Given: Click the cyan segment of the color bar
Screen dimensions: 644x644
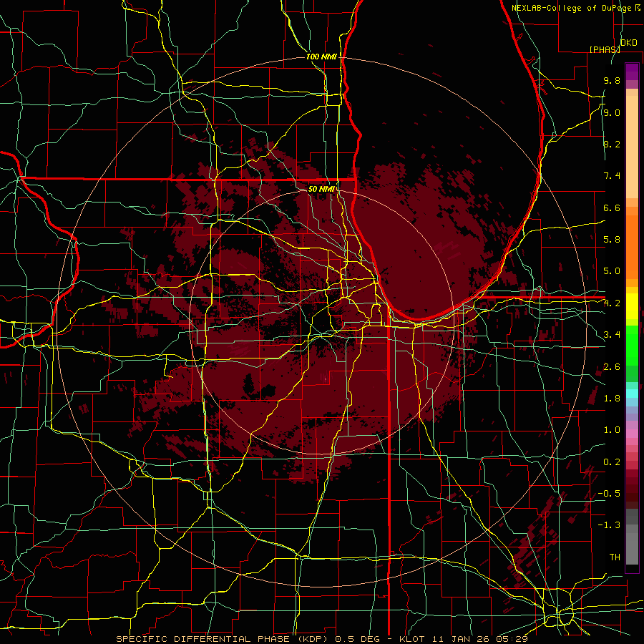Looking at the screenshot, I should tap(632, 394).
